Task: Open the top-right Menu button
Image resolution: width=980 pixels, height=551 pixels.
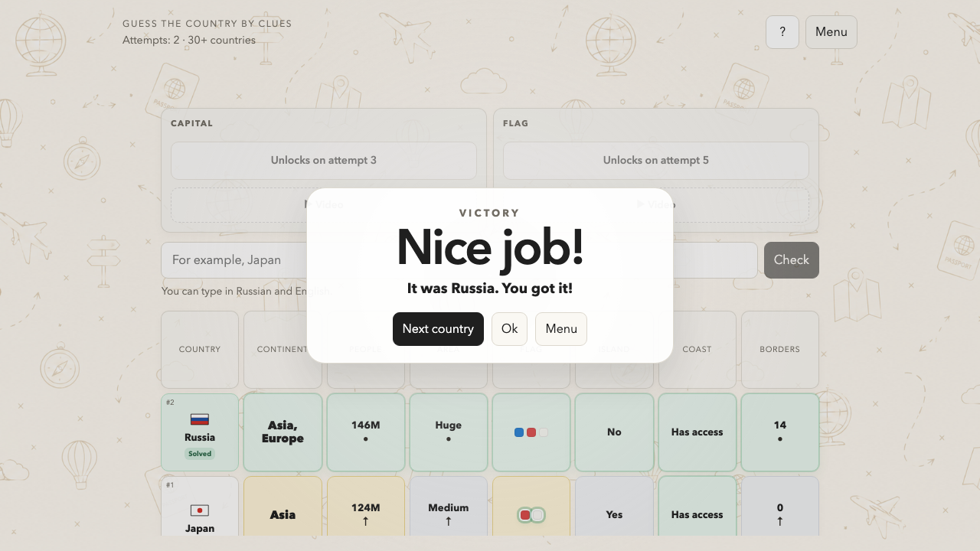Action: (x=831, y=32)
